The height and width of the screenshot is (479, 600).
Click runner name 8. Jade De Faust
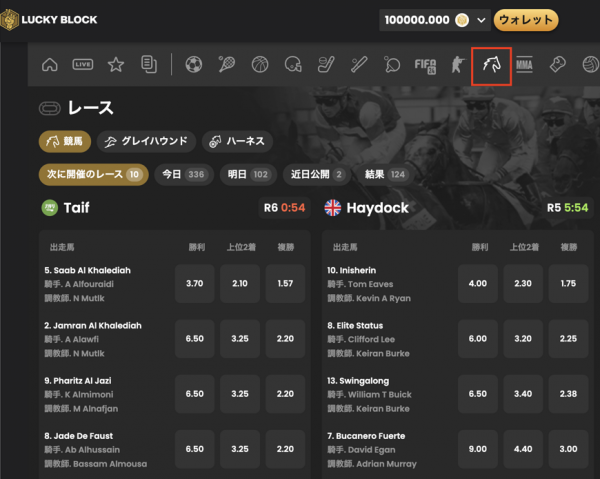click(78, 436)
